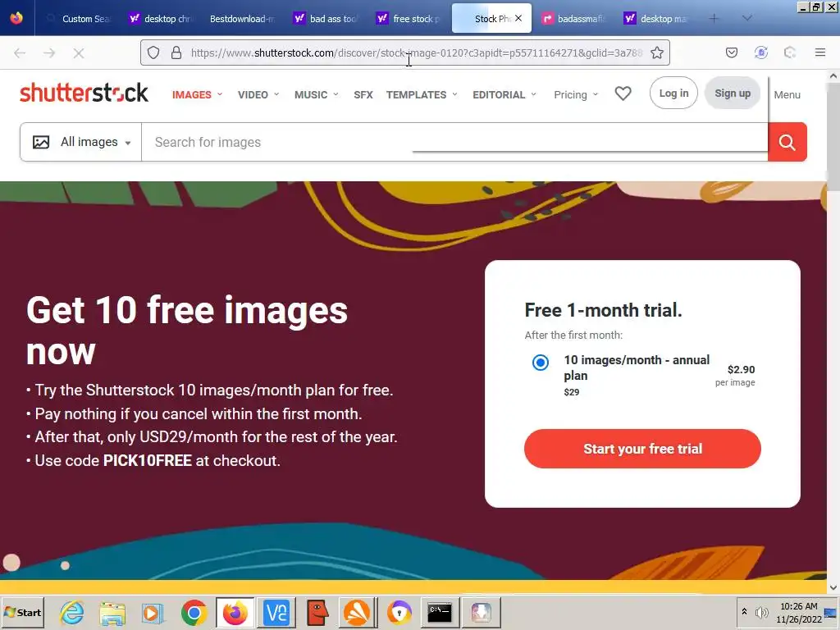This screenshot has width=840, height=630.
Task: Switch to the desktop ma tab
Action: pos(657,18)
